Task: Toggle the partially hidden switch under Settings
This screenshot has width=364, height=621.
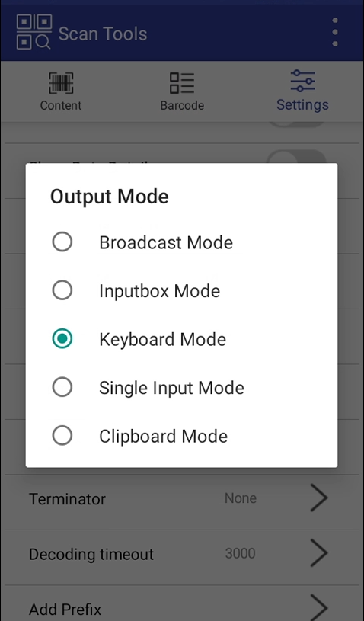Action: click(x=297, y=125)
